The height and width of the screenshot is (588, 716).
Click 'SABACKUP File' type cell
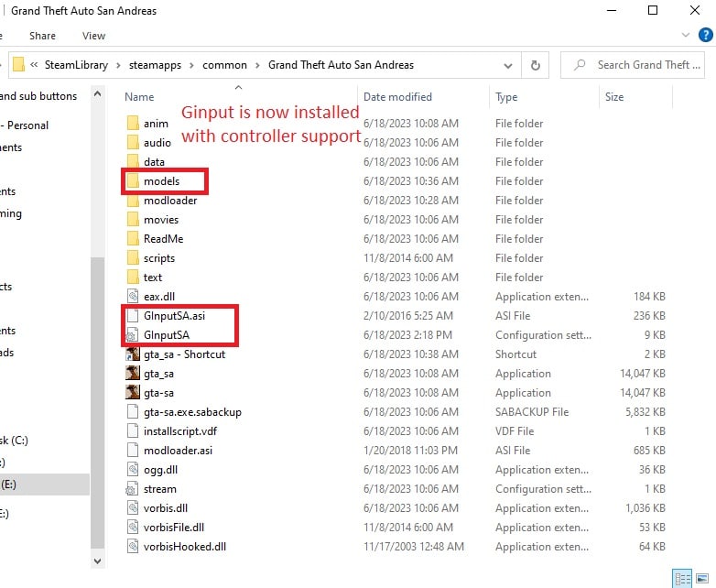pyautogui.click(x=532, y=411)
